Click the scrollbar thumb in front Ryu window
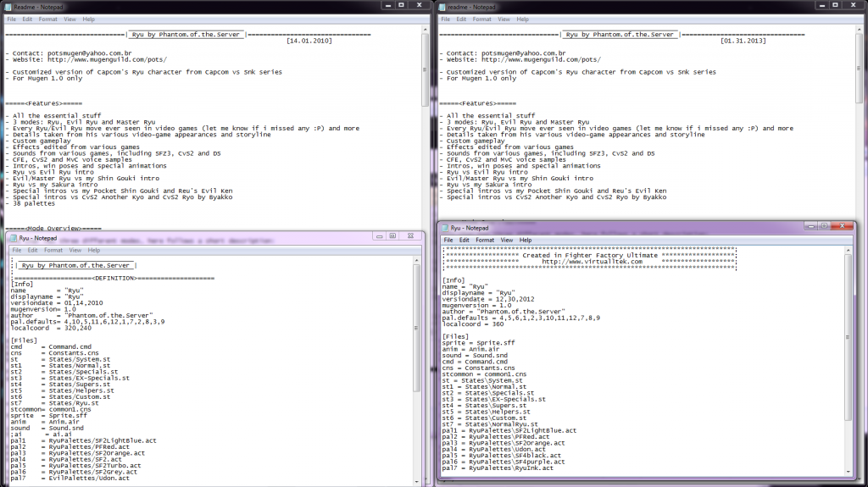The height and width of the screenshot is (487, 868). [x=848, y=337]
